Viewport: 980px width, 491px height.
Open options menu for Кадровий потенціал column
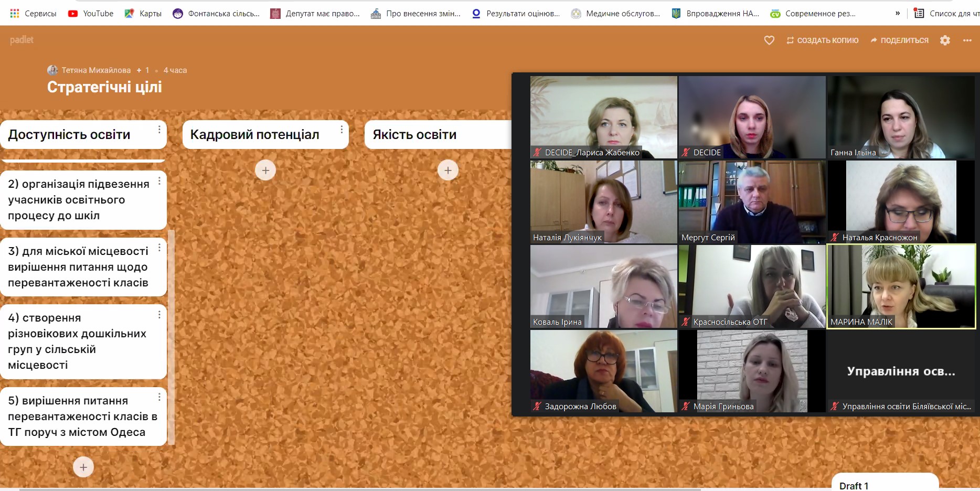342,129
